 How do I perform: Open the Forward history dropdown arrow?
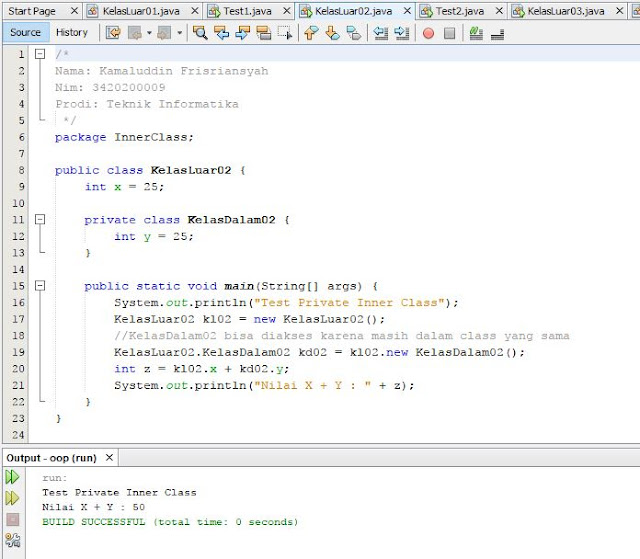coord(179,33)
